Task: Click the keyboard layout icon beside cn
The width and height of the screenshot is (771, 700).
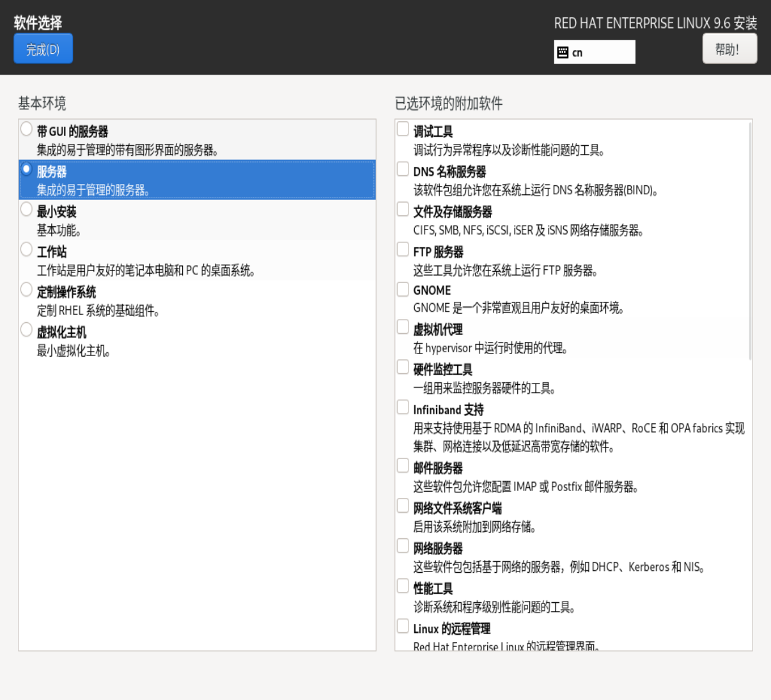Action: point(563,52)
